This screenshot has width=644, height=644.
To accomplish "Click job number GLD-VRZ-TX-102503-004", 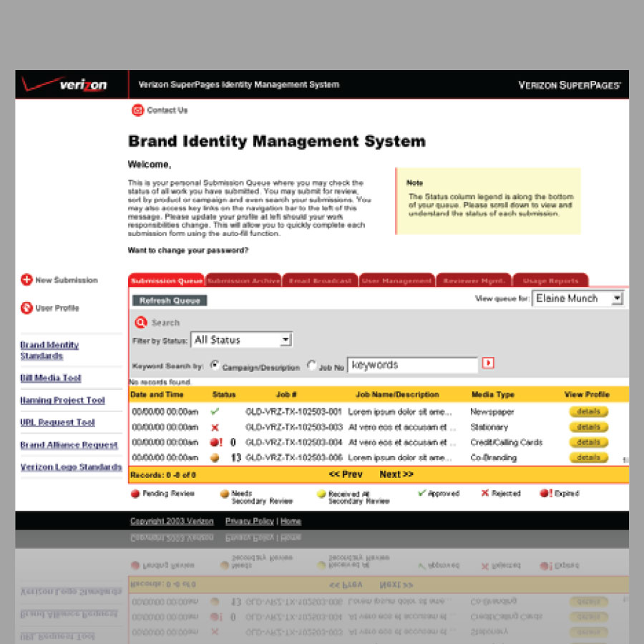I will pos(293,442).
